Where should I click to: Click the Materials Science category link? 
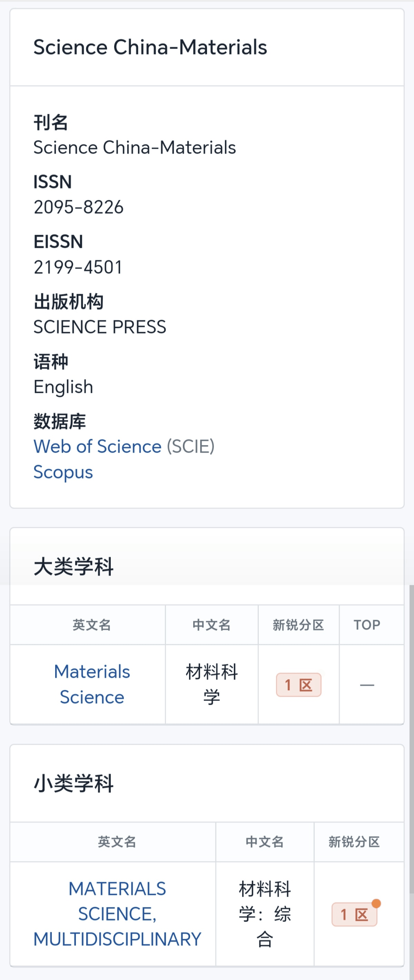(x=92, y=684)
